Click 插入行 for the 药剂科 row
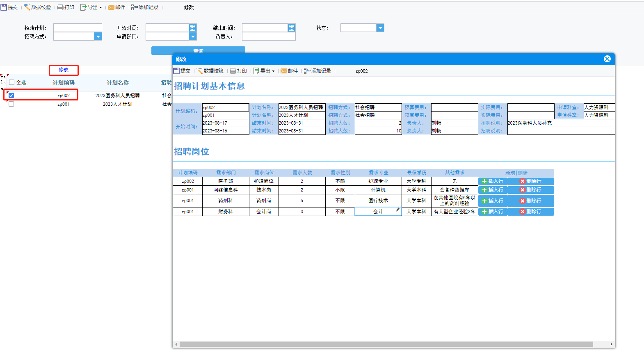The width and height of the screenshot is (644, 360). [493, 201]
